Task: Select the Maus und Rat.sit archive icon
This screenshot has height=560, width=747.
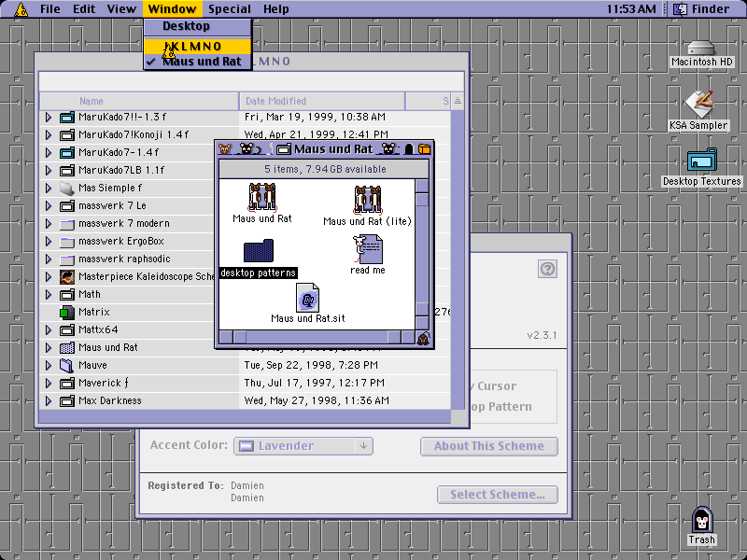Action: point(308,298)
